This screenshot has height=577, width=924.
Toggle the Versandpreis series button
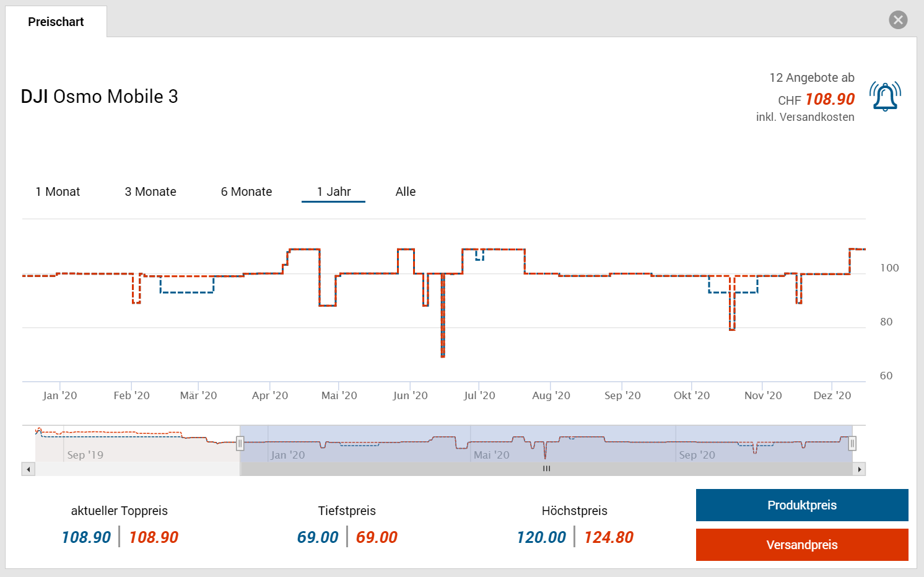coord(802,545)
